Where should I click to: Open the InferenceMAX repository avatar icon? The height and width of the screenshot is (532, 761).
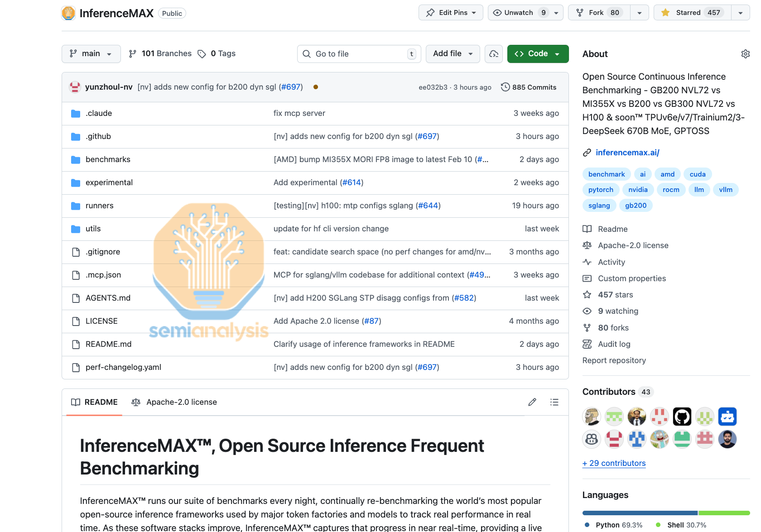(x=68, y=13)
